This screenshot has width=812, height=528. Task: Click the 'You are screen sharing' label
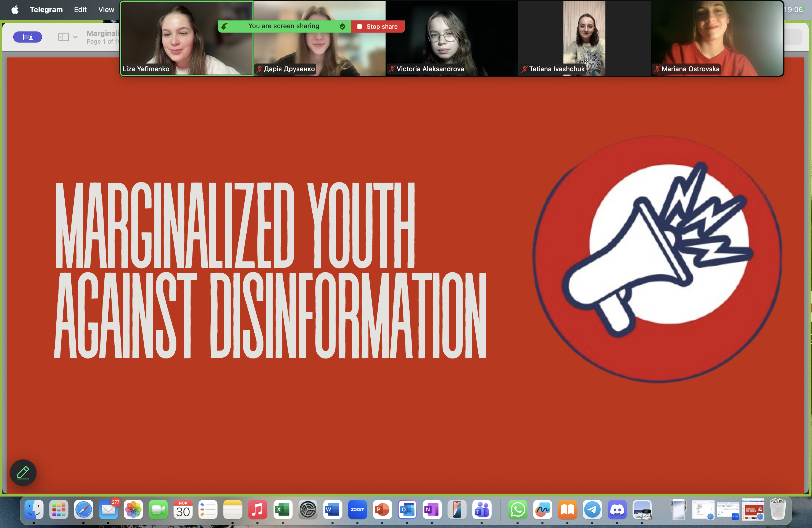[284, 26]
